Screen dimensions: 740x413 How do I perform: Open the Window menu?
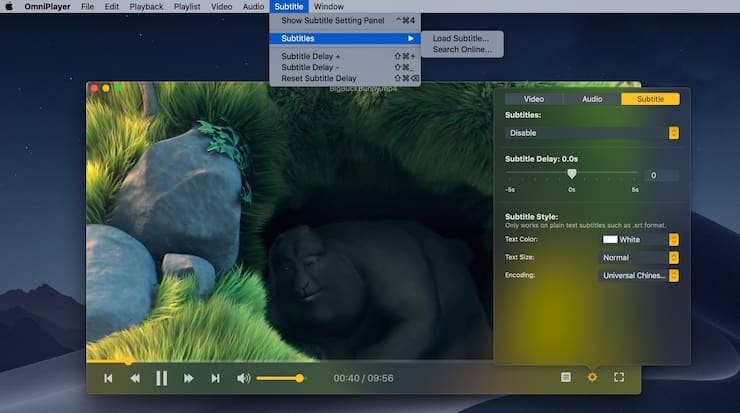point(328,7)
